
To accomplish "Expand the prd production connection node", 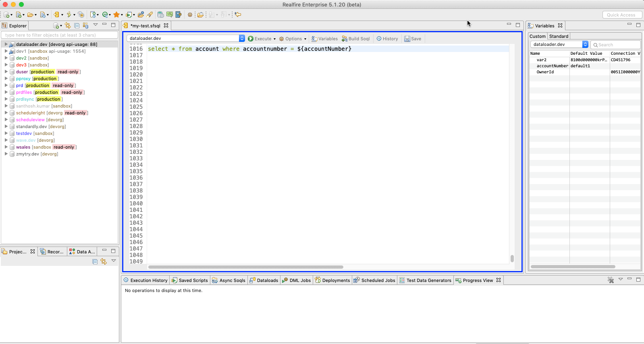I will click(x=6, y=85).
